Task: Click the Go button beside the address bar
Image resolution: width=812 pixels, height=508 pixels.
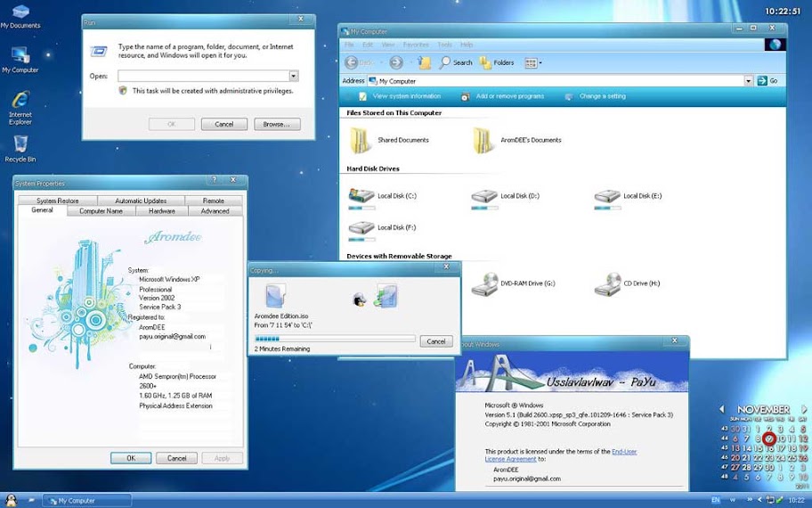Action: coord(767,81)
